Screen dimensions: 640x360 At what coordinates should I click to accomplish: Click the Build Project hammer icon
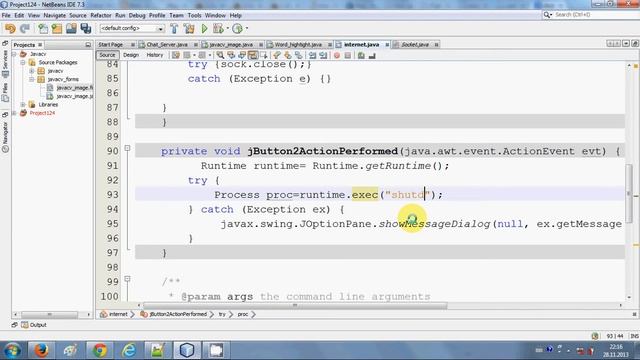(174, 29)
